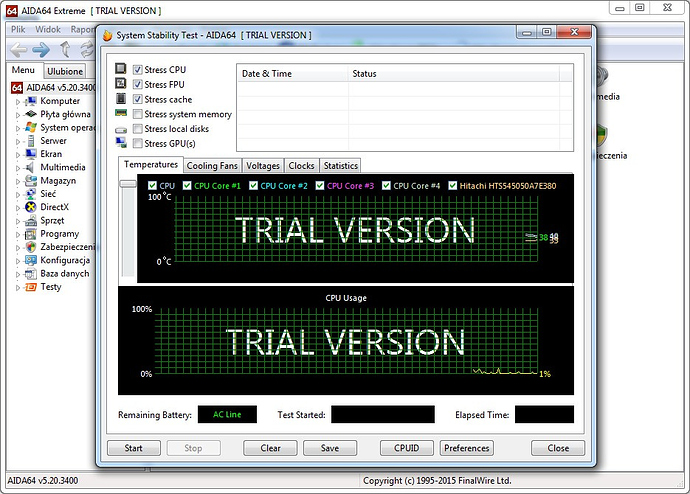Screen dimensions: 690x494
Task: Expand the Ekran tree node
Action: coord(18,154)
